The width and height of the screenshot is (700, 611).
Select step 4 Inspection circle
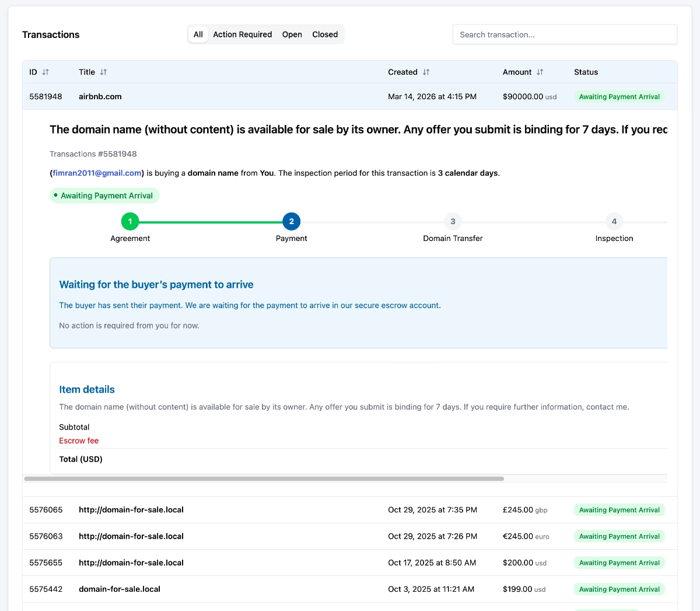point(614,222)
